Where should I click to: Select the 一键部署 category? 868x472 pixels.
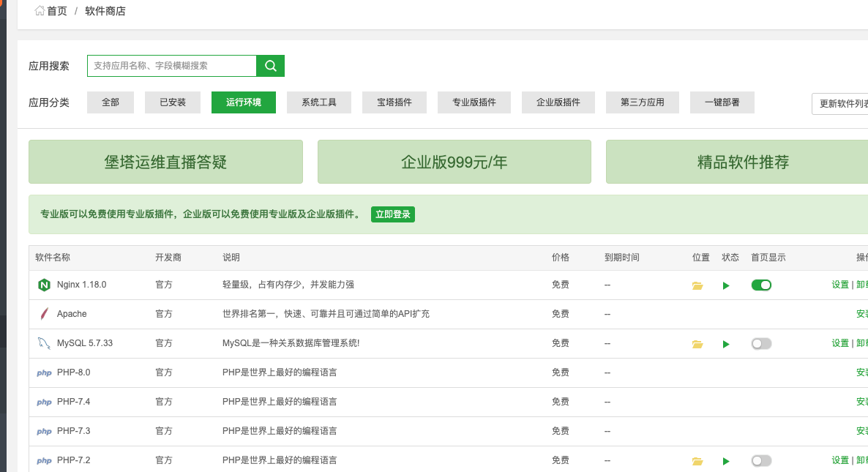click(722, 102)
